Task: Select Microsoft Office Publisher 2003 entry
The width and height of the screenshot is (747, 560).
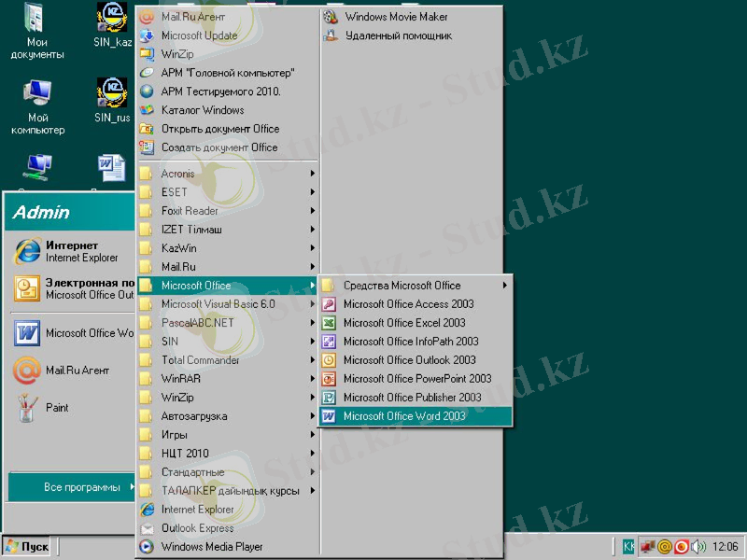Action: coord(412,398)
